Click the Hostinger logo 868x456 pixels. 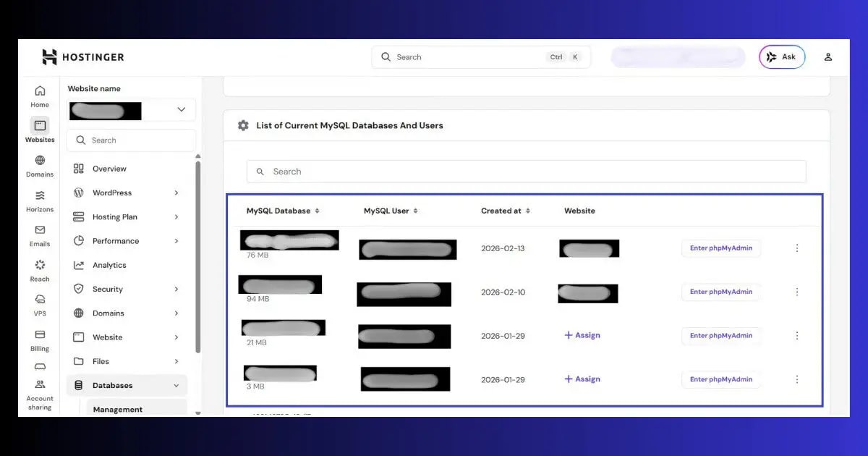point(82,57)
